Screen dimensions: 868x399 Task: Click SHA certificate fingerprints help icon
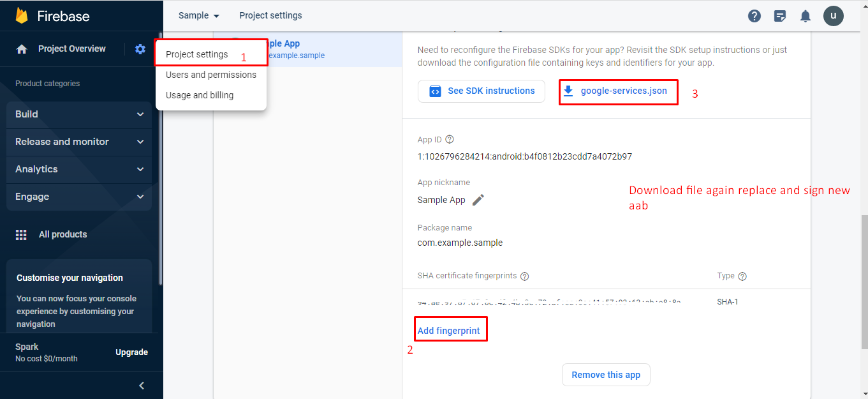tap(525, 276)
